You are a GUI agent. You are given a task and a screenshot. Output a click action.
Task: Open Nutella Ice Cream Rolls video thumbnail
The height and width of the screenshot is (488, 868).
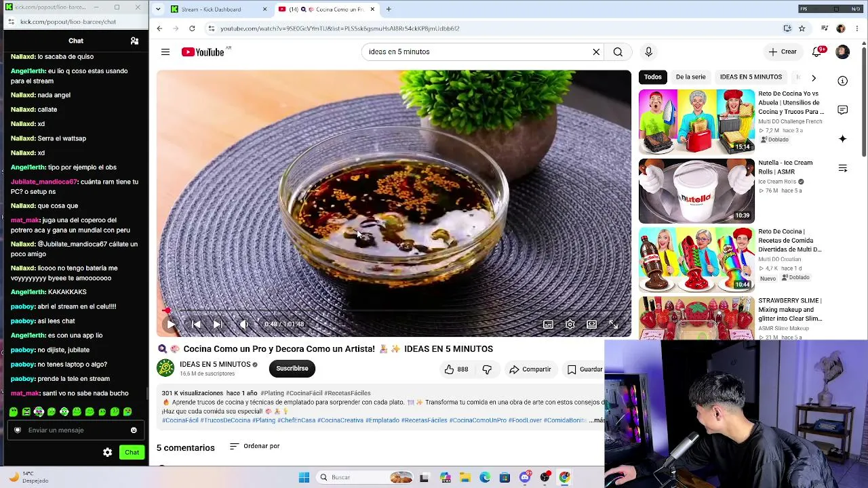click(x=696, y=191)
